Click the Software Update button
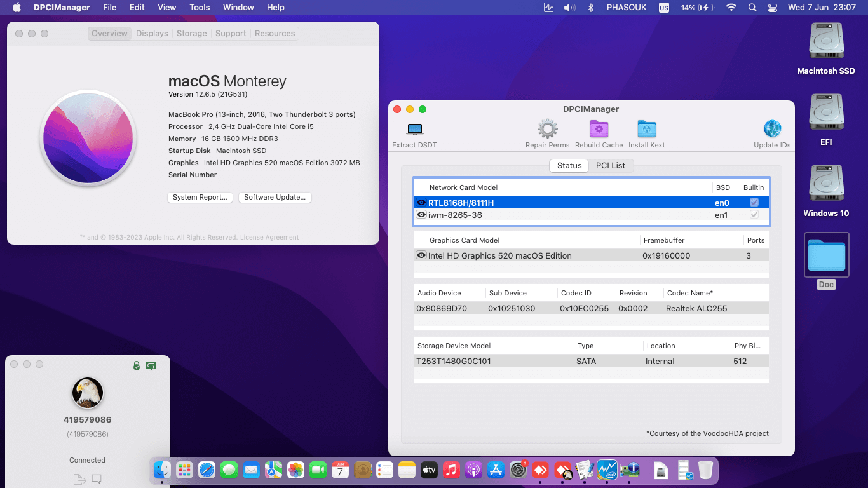The height and width of the screenshot is (488, 868). coord(275,197)
